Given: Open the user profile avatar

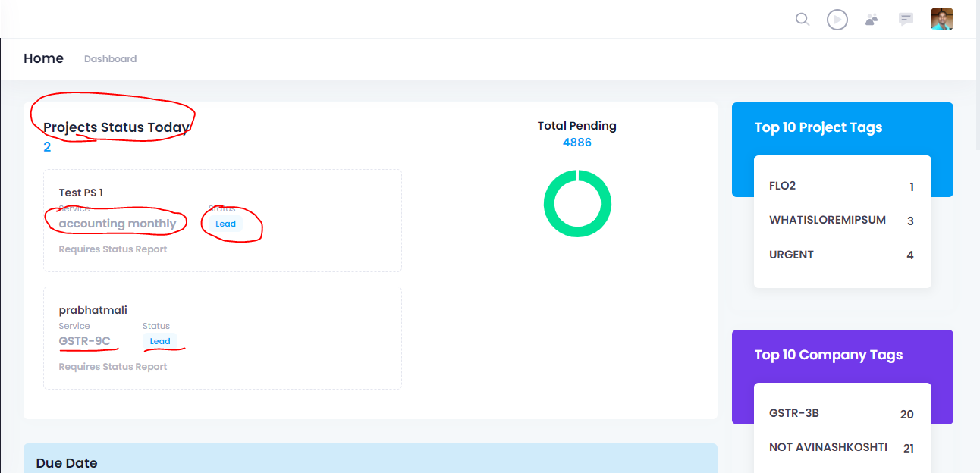Looking at the screenshot, I should (942, 19).
